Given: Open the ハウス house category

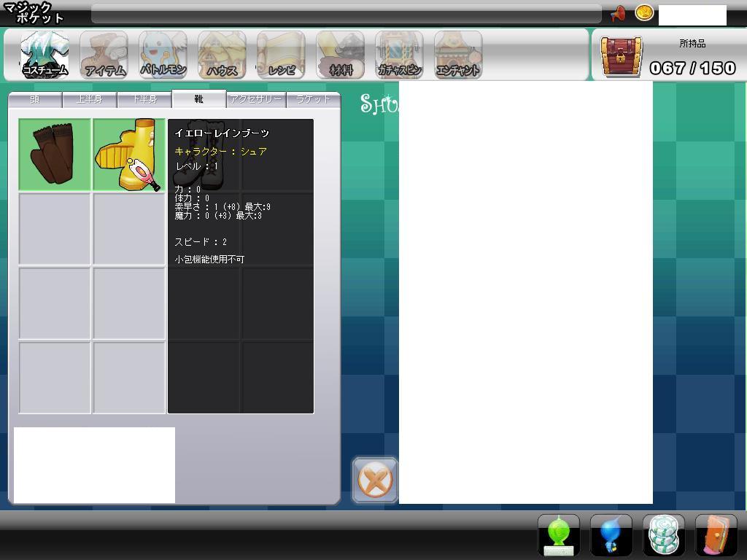Looking at the screenshot, I should coord(222,55).
